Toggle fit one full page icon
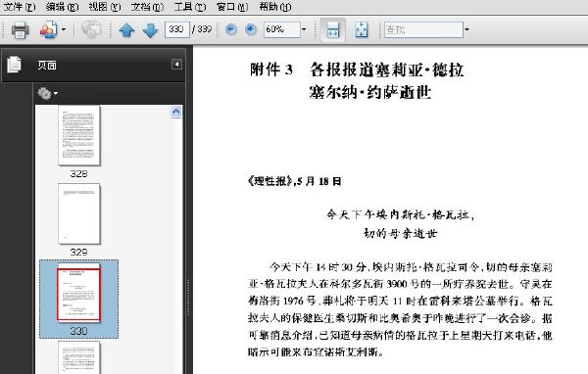 click(x=361, y=29)
